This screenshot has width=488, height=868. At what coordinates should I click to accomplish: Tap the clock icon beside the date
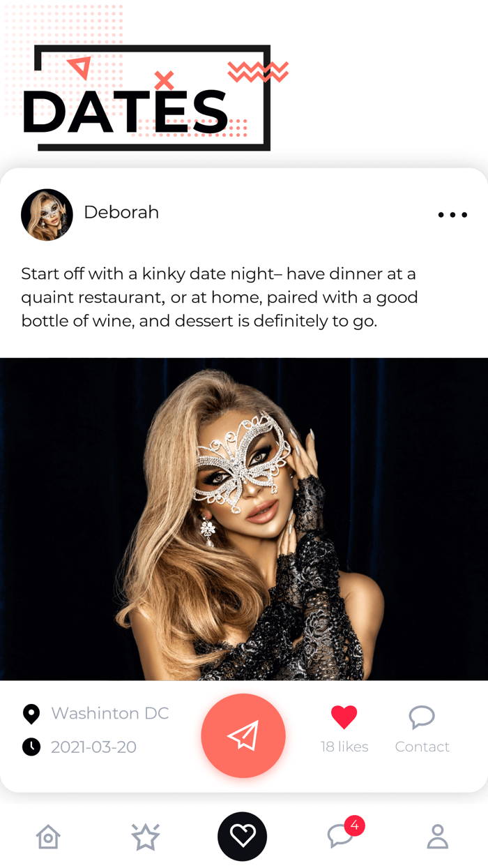pos(31,747)
